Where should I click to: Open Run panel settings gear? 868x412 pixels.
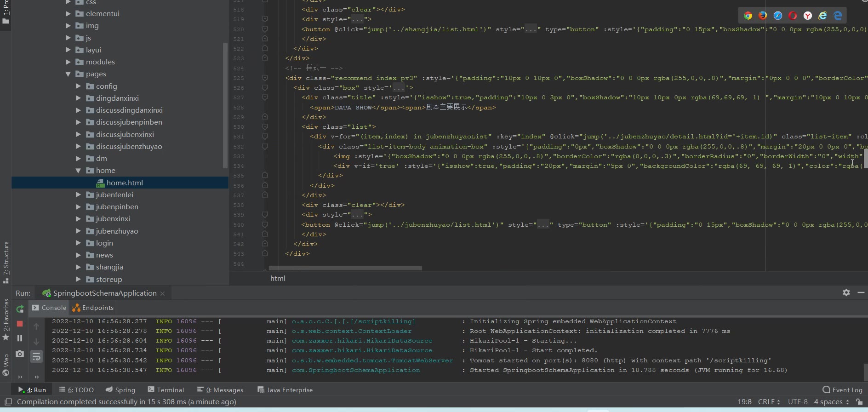(x=846, y=292)
